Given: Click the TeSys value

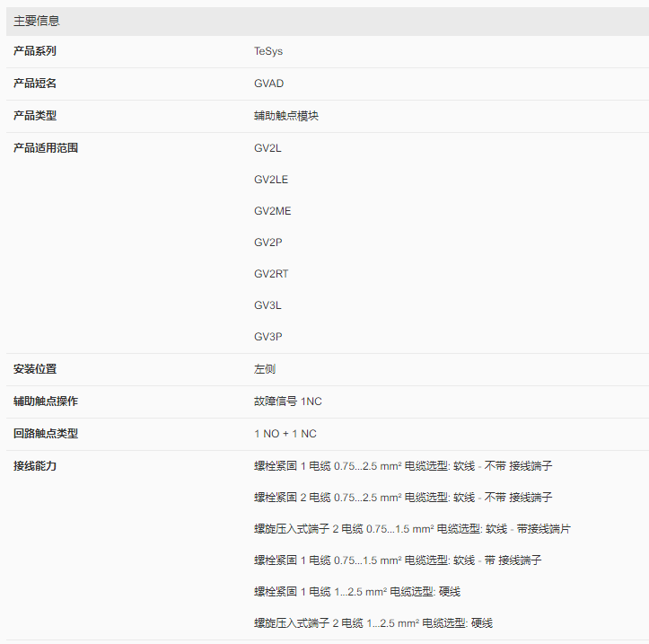Looking at the screenshot, I should pos(268,51).
